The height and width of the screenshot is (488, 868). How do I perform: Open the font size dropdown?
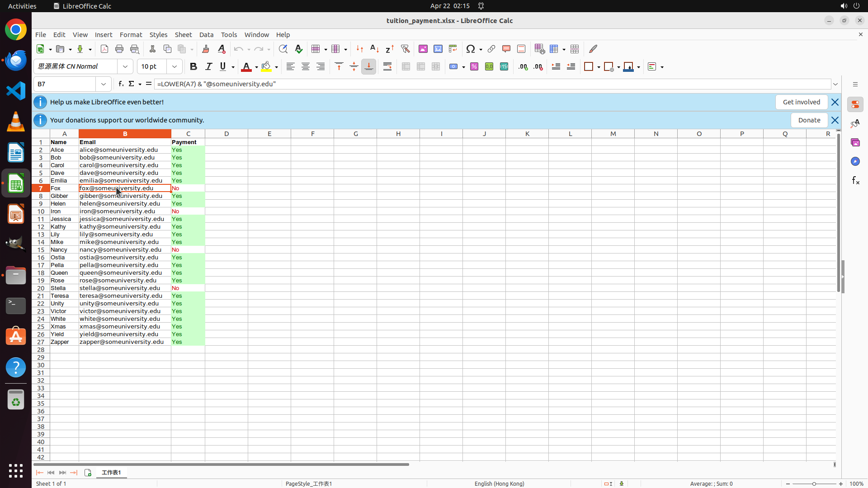click(x=175, y=67)
